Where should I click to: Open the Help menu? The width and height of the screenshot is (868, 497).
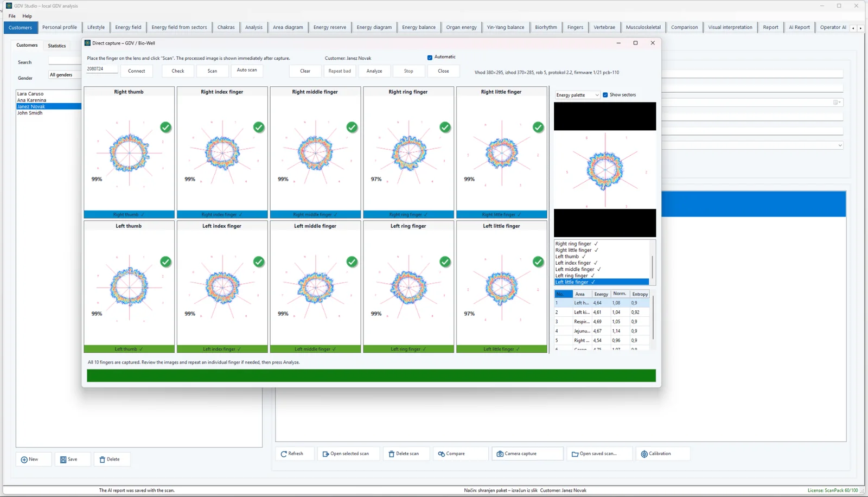(27, 16)
